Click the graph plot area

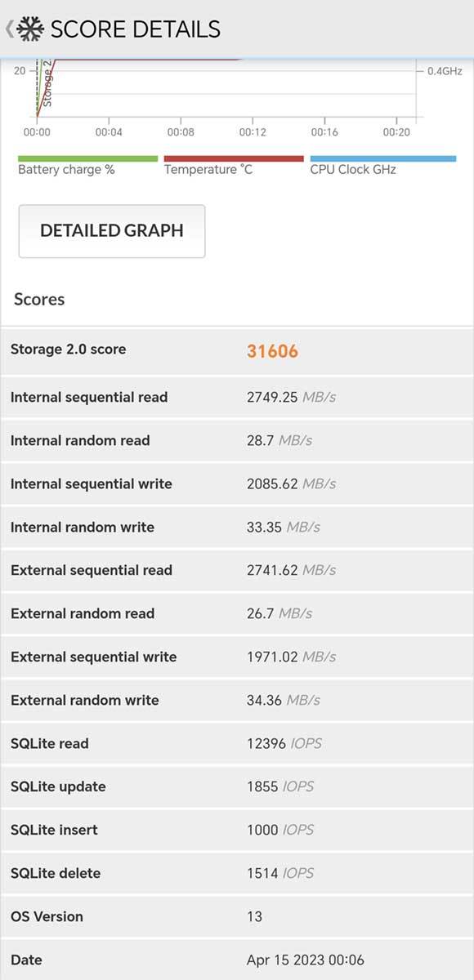pyautogui.click(x=229, y=90)
